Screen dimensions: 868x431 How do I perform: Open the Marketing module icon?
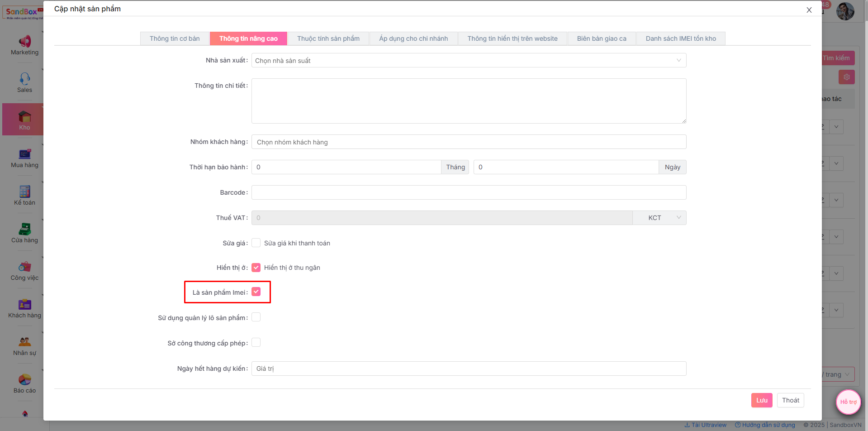tap(25, 42)
